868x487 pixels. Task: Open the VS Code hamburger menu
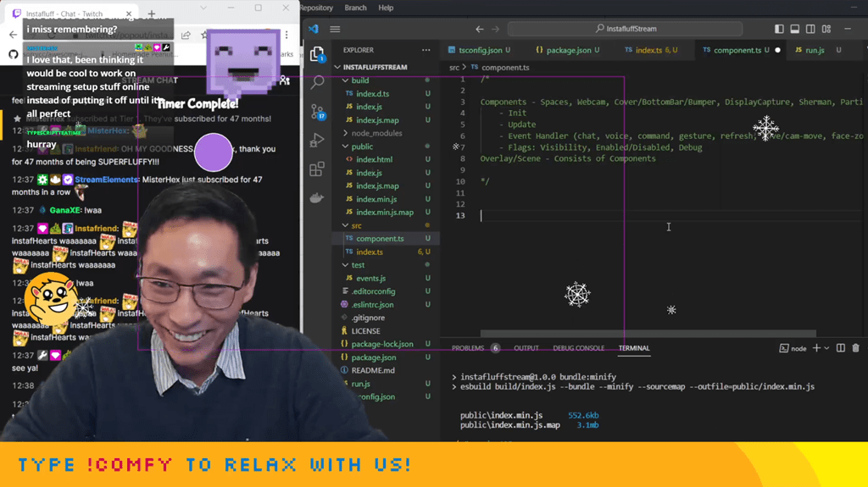[335, 29]
